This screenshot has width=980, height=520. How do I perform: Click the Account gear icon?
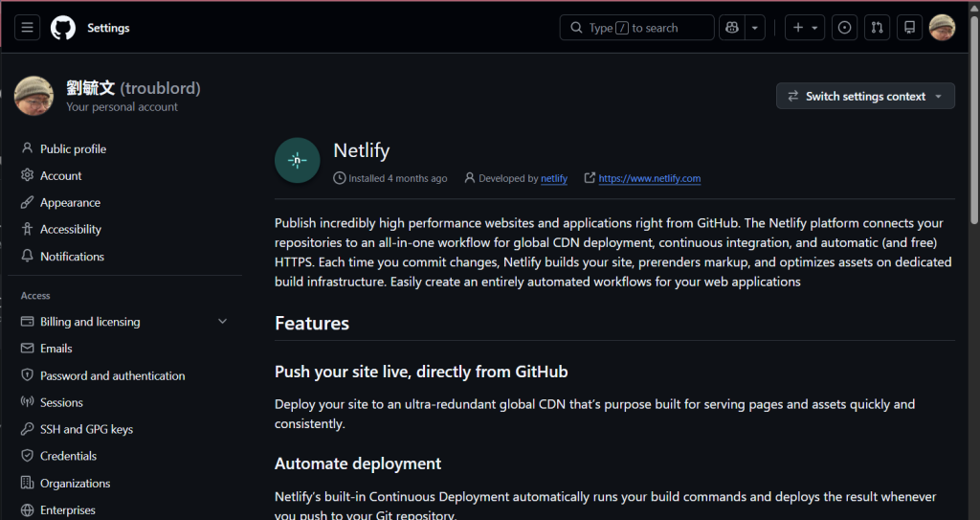point(27,175)
